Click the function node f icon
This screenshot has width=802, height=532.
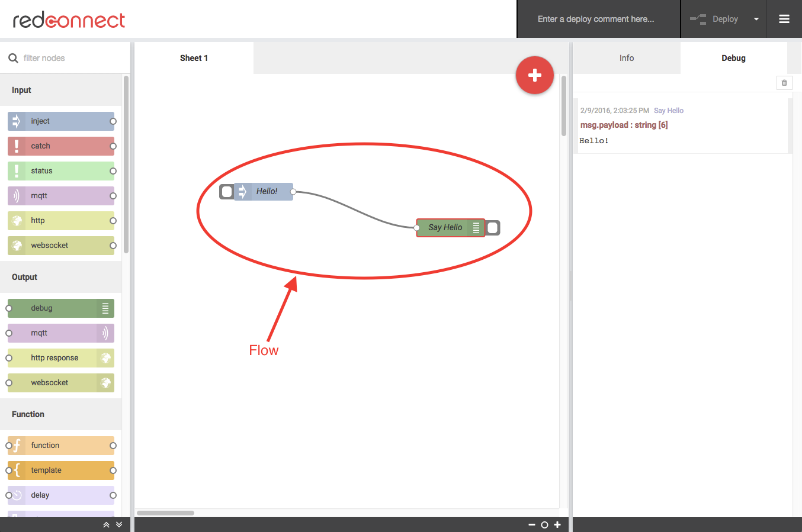click(x=17, y=446)
